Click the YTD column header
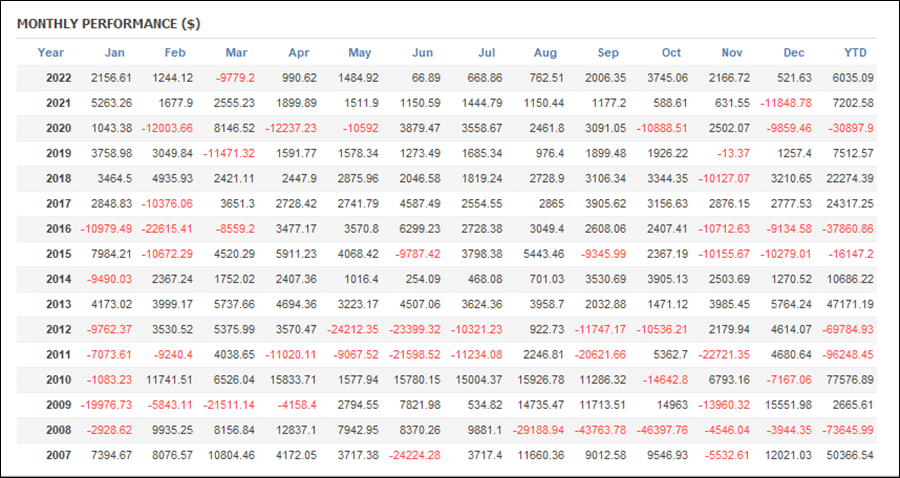The width and height of the screenshot is (900, 478). [x=855, y=53]
